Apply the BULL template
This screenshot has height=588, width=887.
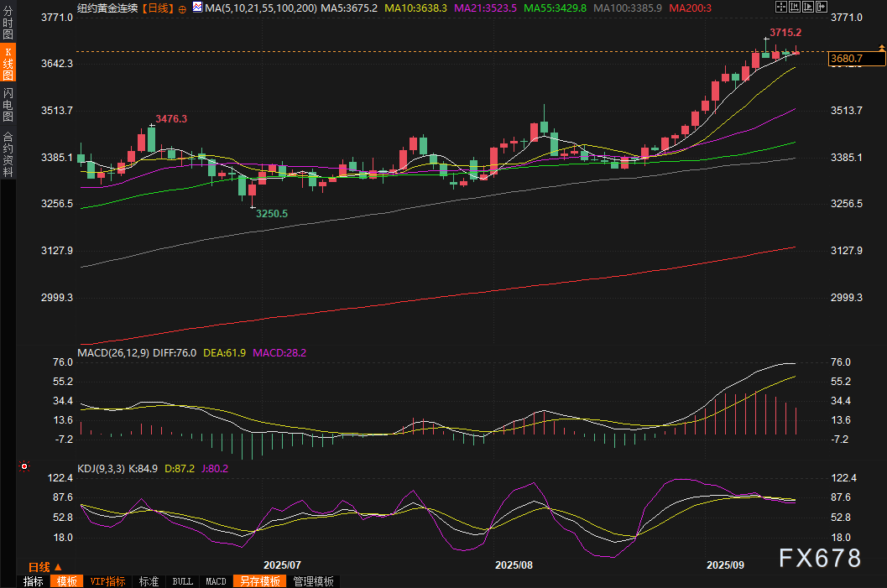182,581
